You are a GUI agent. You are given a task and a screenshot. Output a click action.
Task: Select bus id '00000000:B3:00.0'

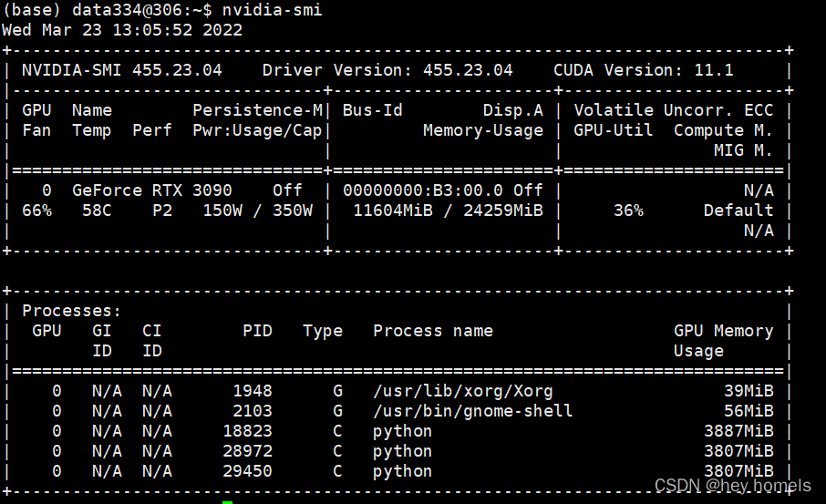pyautogui.click(x=422, y=190)
